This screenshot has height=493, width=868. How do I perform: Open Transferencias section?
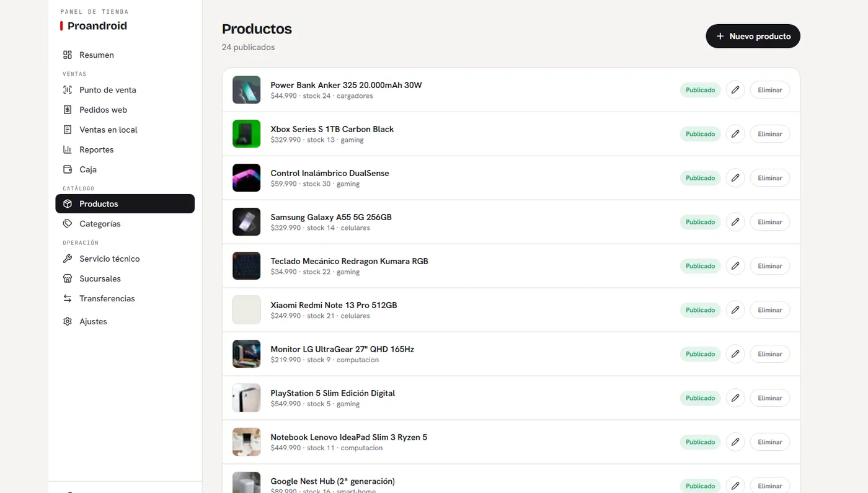125,298
